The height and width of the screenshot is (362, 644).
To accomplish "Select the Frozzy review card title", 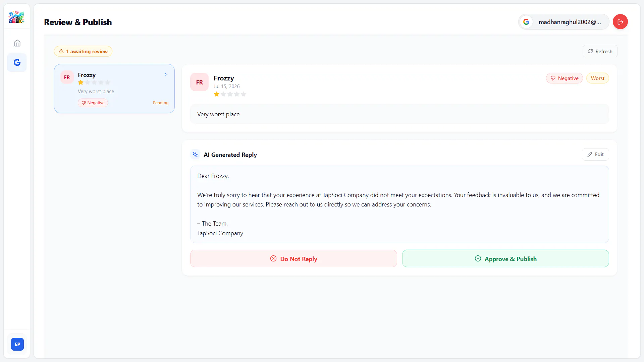I will coord(87,75).
